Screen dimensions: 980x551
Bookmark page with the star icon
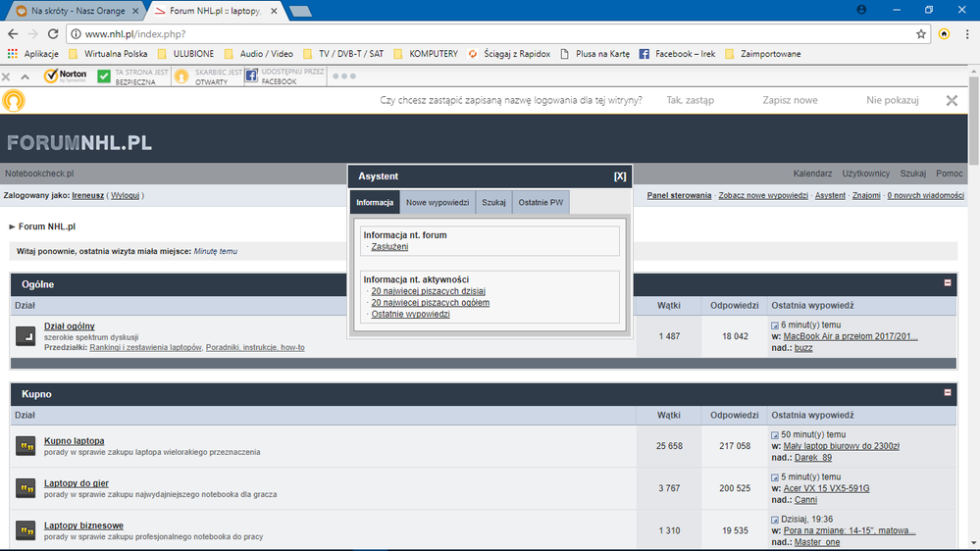tap(920, 34)
